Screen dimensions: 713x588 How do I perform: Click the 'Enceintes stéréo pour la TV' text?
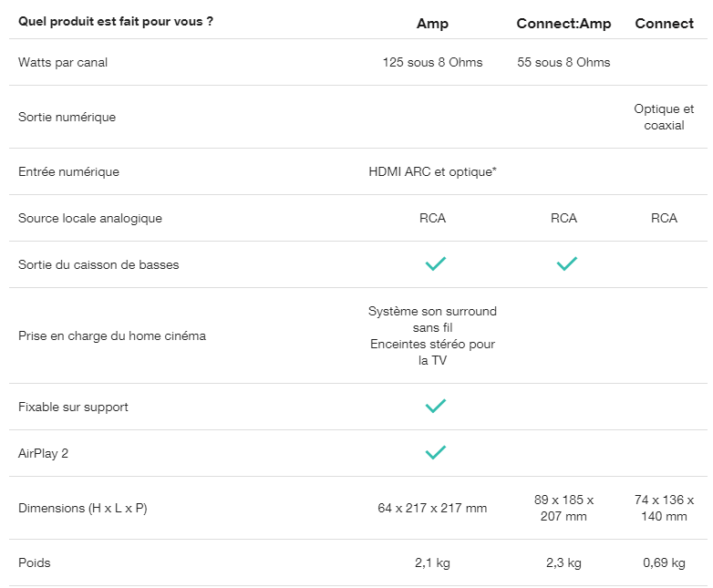(432, 352)
